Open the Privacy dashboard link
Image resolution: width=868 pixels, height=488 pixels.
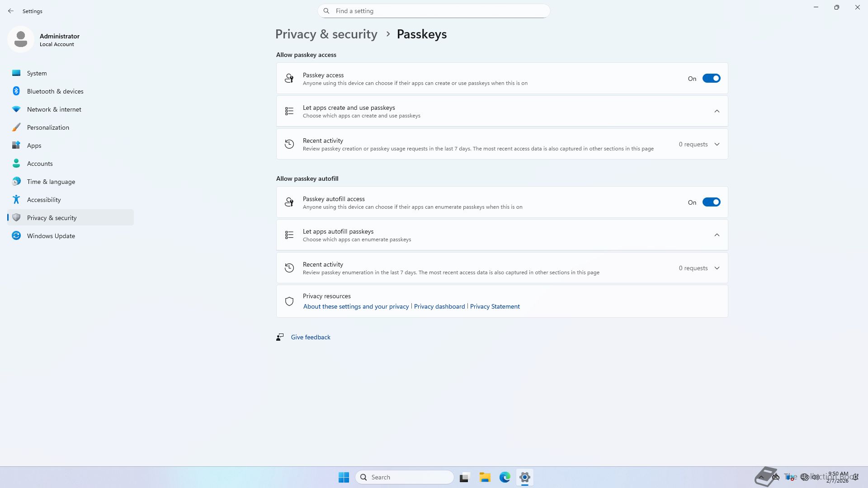pyautogui.click(x=439, y=306)
